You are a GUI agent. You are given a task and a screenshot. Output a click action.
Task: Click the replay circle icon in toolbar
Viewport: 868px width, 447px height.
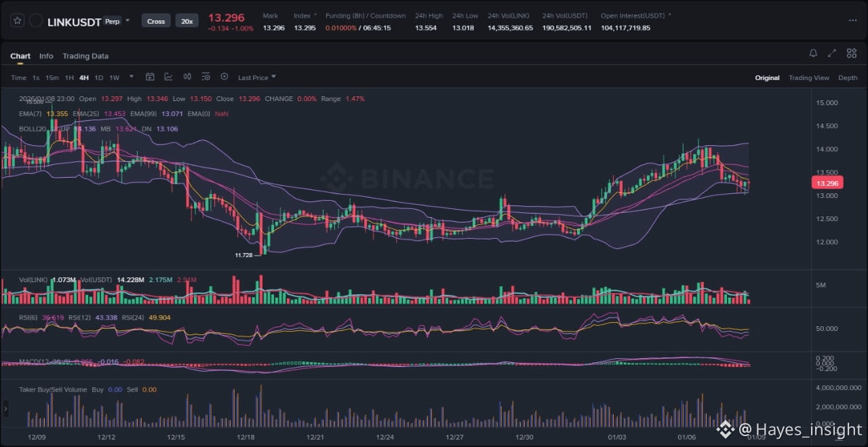point(224,77)
